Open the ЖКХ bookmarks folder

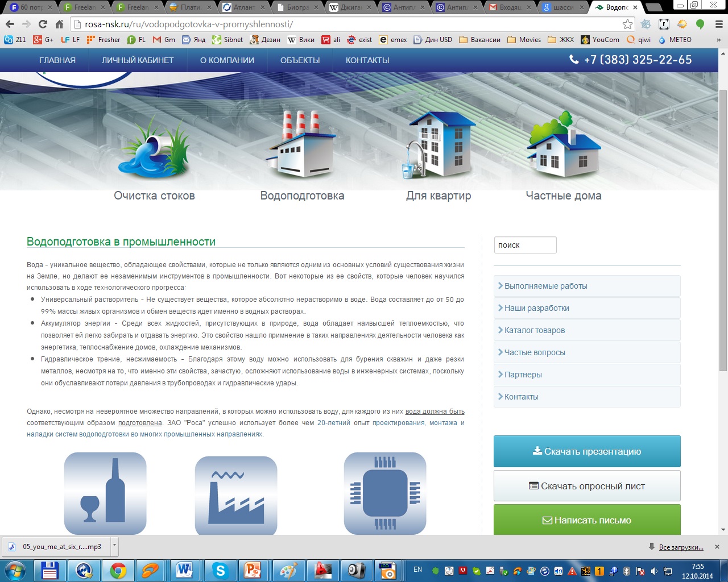click(x=561, y=40)
